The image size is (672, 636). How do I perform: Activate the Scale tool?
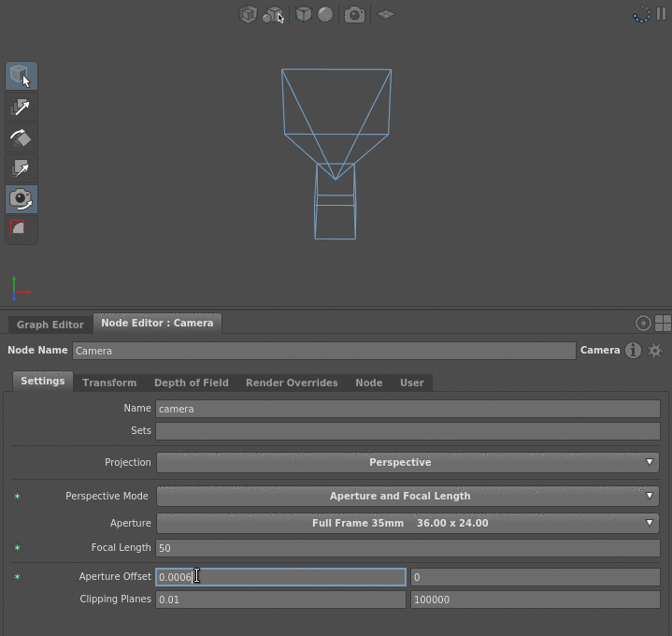(x=21, y=168)
